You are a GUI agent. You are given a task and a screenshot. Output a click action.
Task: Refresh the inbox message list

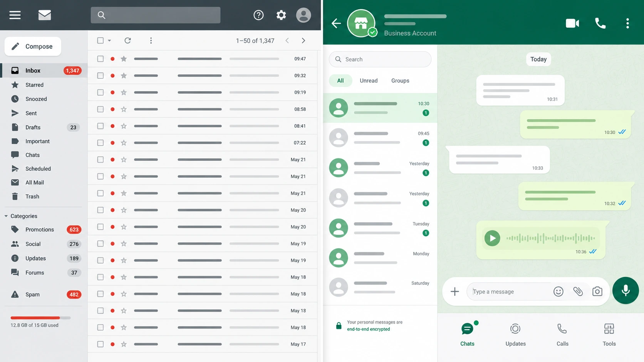127,40
